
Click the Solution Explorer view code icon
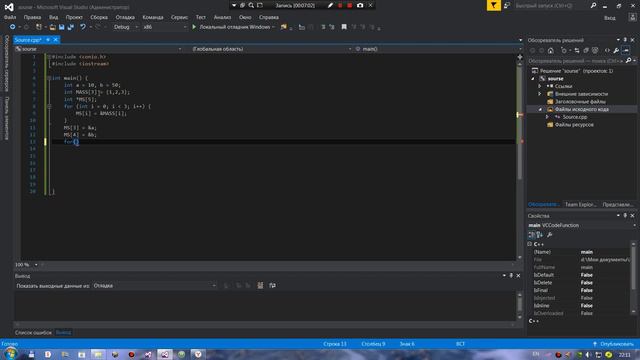tap(607, 51)
